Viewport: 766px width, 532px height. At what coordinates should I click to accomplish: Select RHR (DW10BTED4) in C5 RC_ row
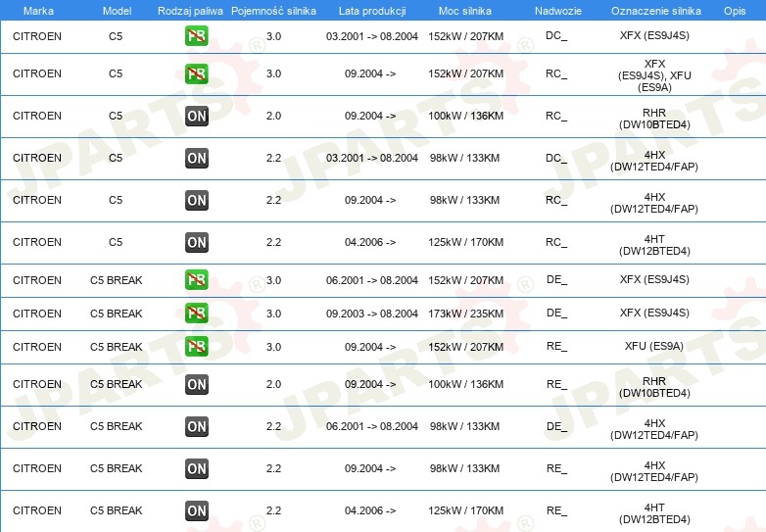[x=654, y=119]
